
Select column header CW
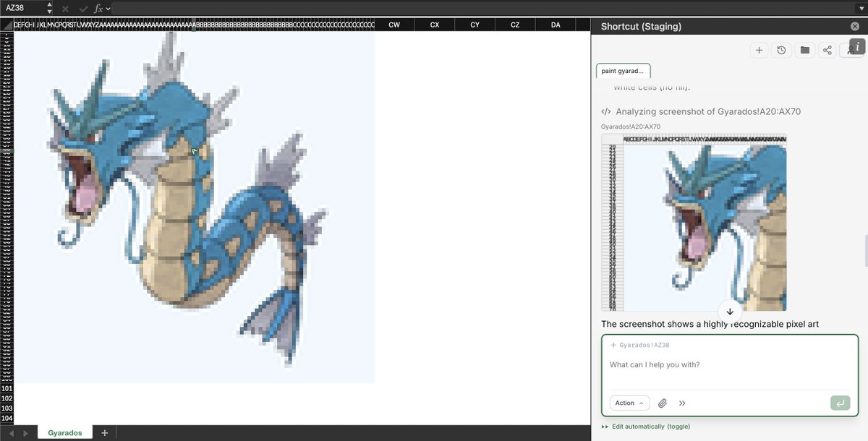pos(394,25)
